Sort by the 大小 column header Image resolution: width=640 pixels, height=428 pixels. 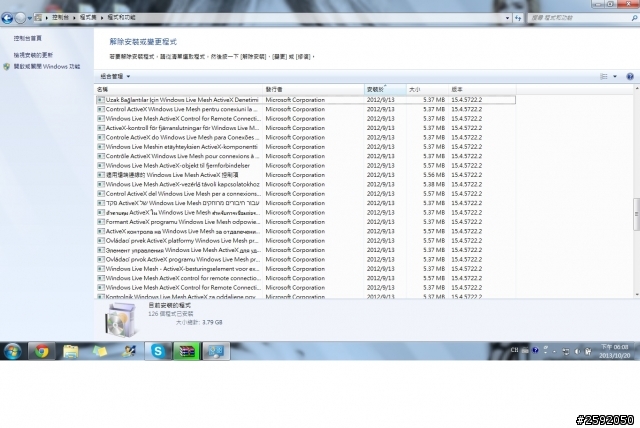427,89
